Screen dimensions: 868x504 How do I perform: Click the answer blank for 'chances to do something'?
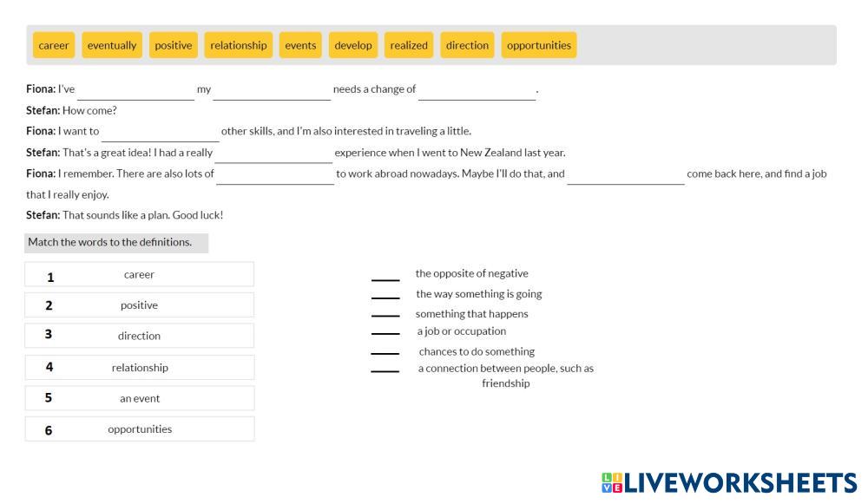pyautogui.click(x=385, y=352)
